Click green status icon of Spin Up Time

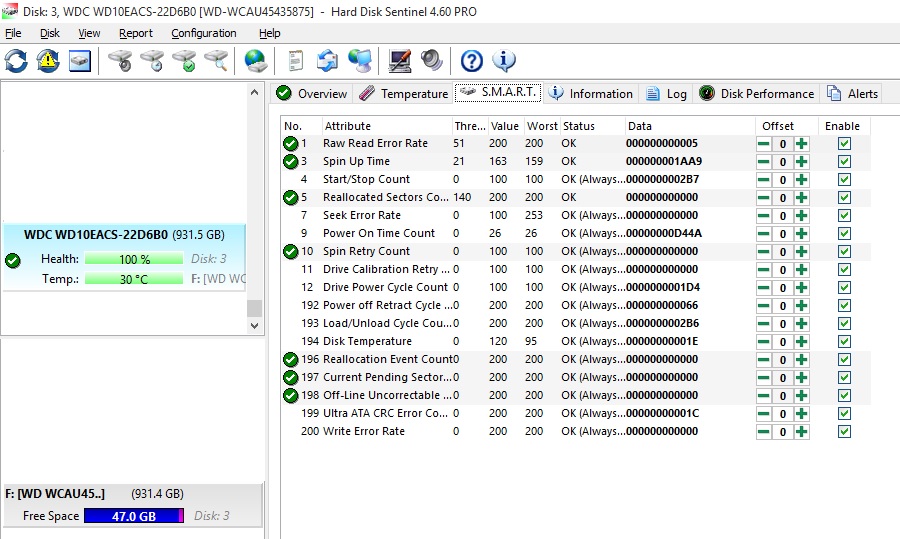(290, 161)
